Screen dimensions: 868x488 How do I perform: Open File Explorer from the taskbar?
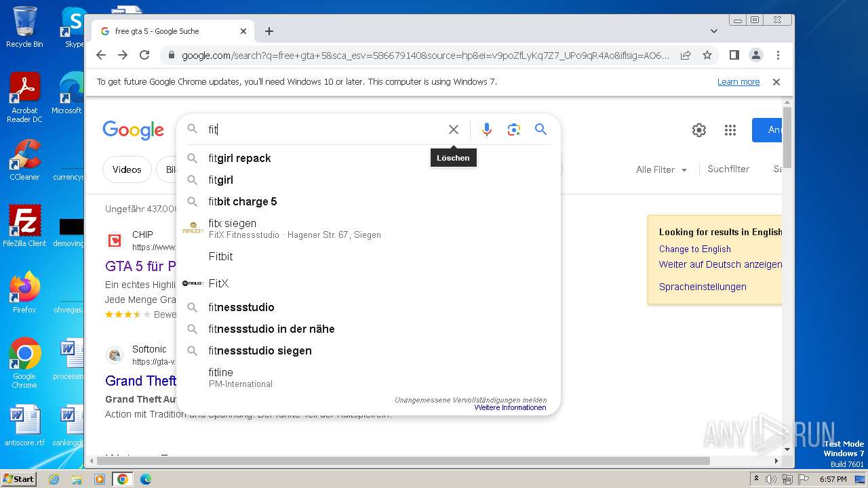click(x=77, y=479)
